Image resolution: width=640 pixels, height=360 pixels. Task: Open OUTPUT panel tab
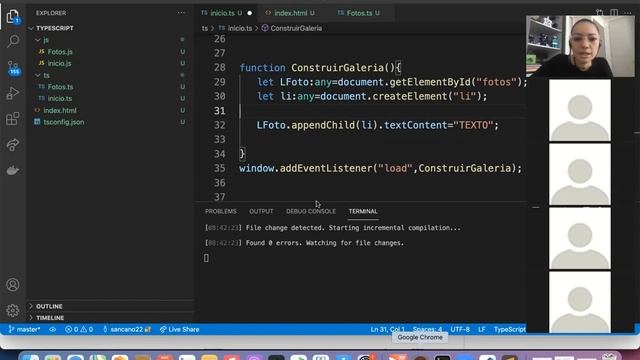(x=261, y=211)
